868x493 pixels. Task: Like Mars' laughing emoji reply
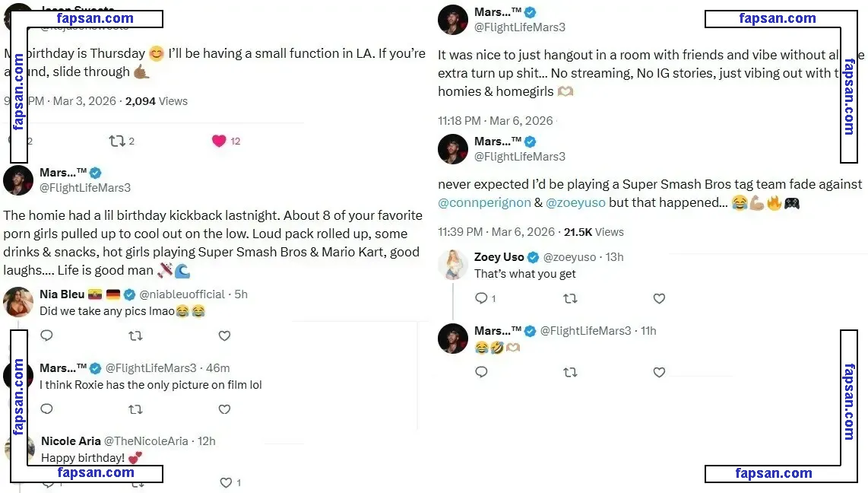[659, 372]
